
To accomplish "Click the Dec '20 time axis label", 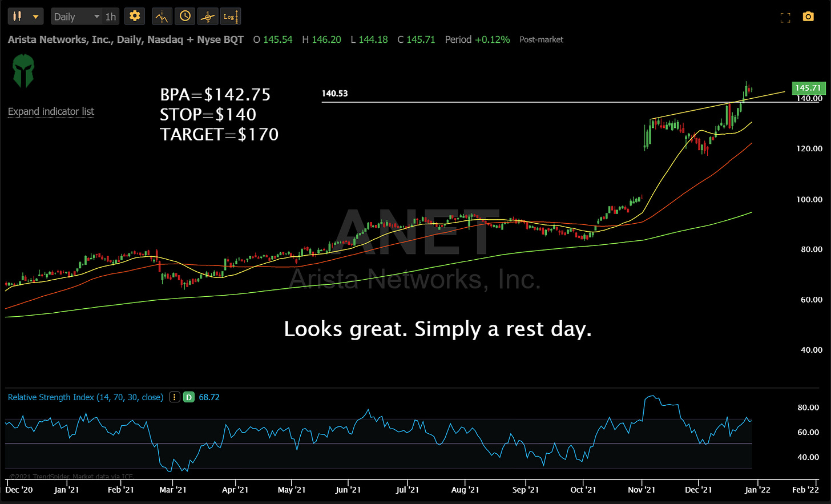I will point(19,490).
